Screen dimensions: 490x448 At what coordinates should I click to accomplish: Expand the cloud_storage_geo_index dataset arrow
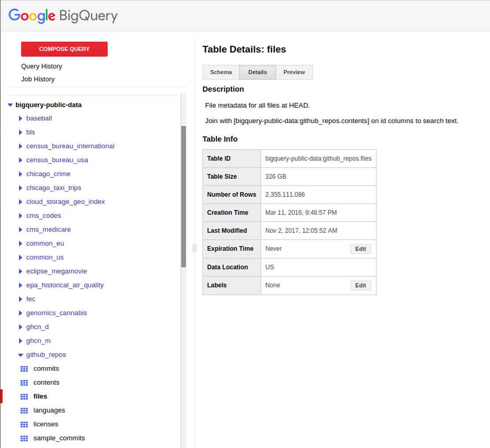[x=21, y=202]
